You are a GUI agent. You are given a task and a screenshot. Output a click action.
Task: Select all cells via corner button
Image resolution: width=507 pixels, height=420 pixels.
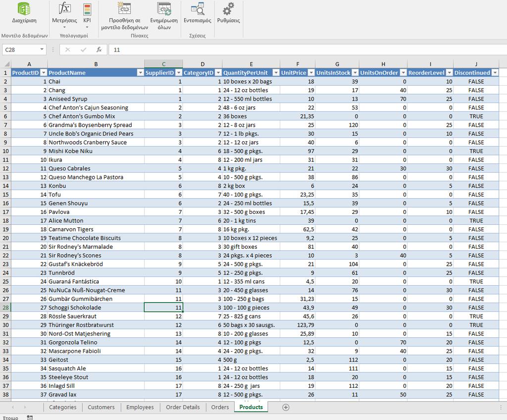coord(6,64)
